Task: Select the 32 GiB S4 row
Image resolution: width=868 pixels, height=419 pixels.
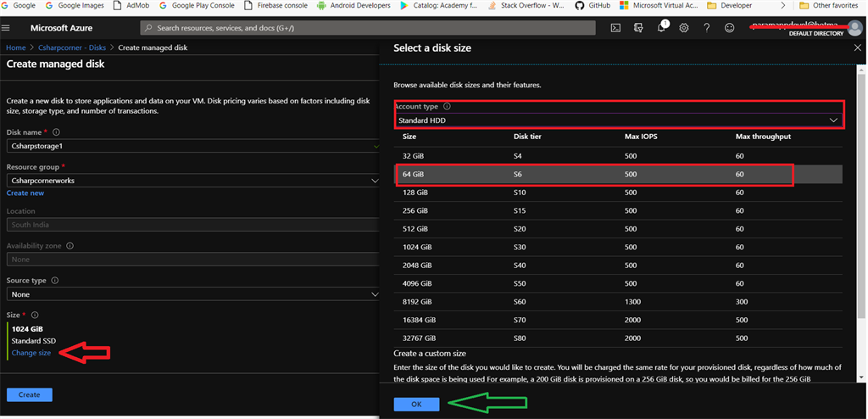Action: (x=618, y=156)
